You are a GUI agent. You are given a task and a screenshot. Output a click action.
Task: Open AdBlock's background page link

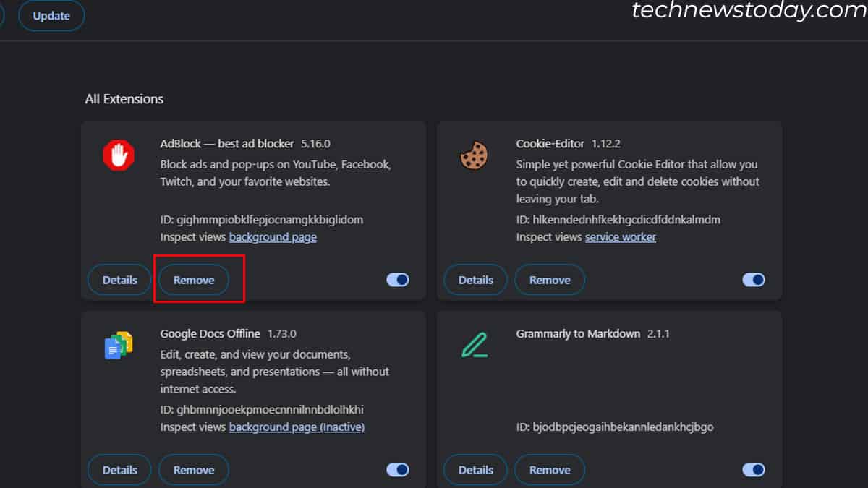pyautogui.click(x=273, y=236)
